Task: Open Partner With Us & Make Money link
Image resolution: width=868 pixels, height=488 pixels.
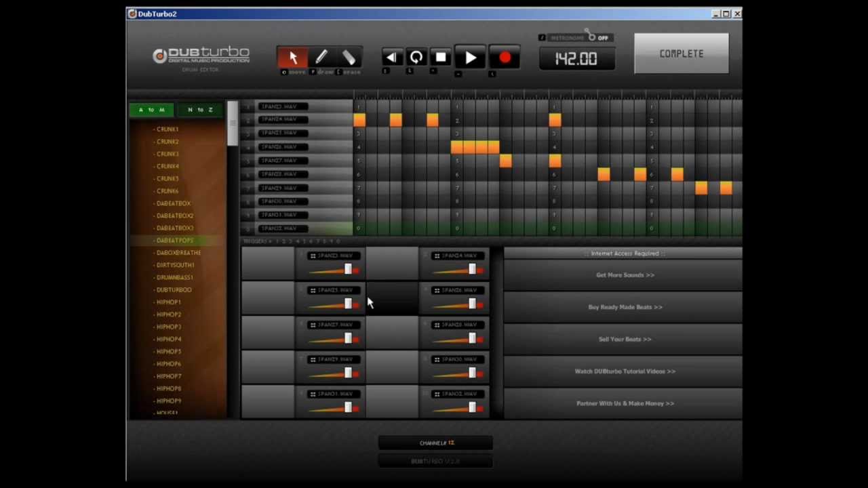Action: point(625,403)
